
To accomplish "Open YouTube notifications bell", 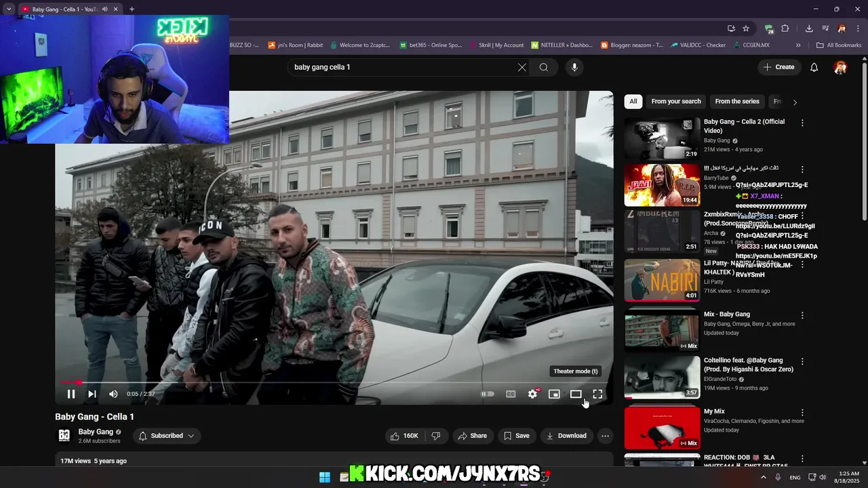I will [x=814, y=67].
